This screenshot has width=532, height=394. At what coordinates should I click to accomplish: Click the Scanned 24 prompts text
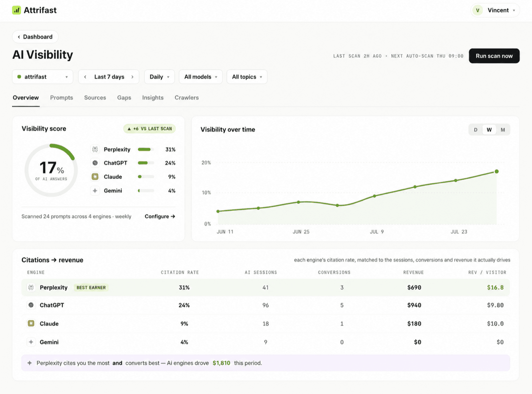click(x=76, y=216)
